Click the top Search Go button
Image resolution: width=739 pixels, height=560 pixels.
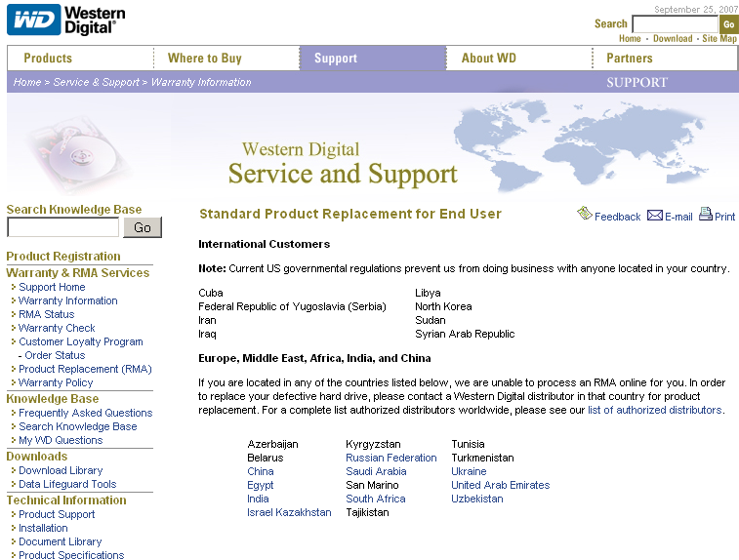(x=728, y=24)
